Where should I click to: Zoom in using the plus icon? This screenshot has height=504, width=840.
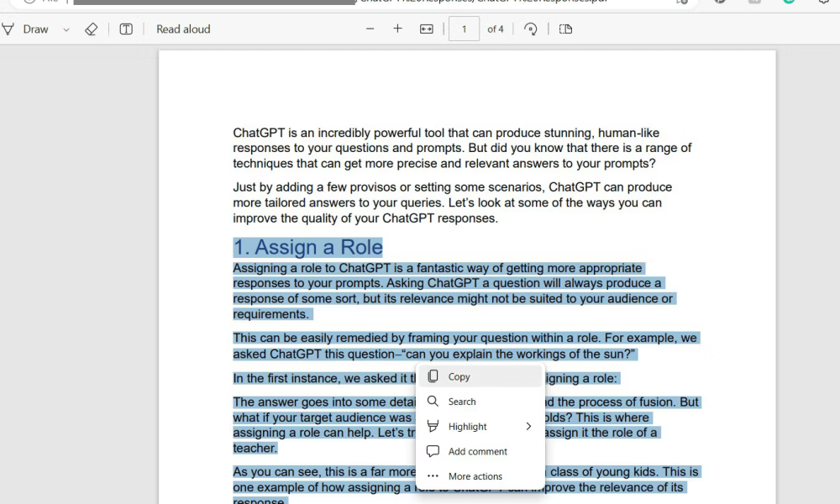[x=397, y=29]
